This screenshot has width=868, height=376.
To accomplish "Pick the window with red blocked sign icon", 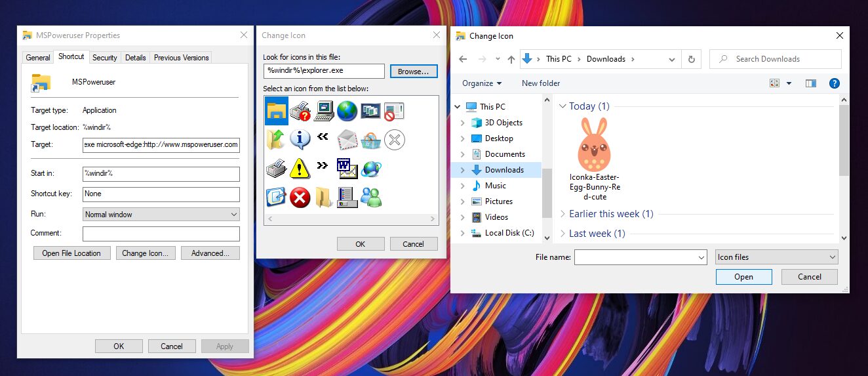I will pyautogui.click(x=394, y=112).
